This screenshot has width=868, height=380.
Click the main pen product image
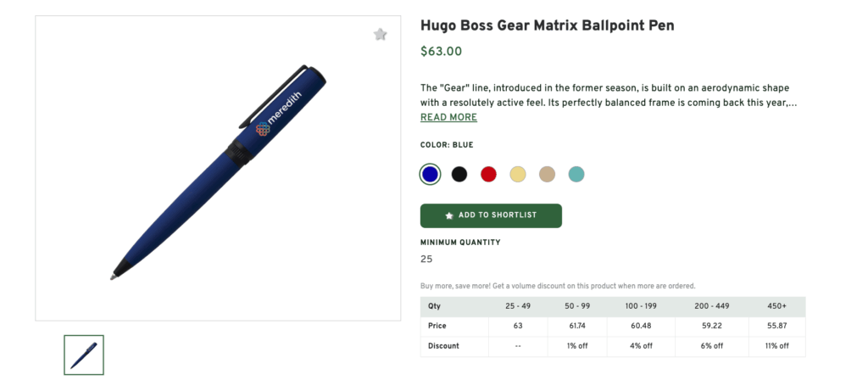click(218, 168)
